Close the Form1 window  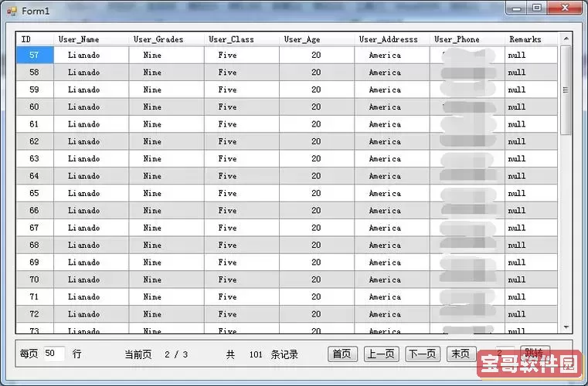(563, 8)
